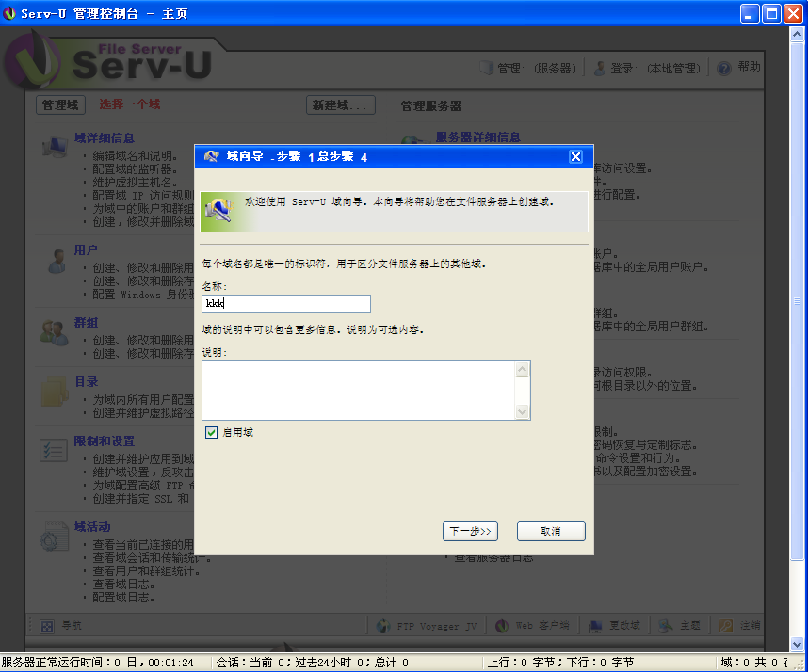The width and height of the screenshot is (808, 672).
Task: Click the 上行/下行 bytes status bar entry
Action: coord(560,663)
